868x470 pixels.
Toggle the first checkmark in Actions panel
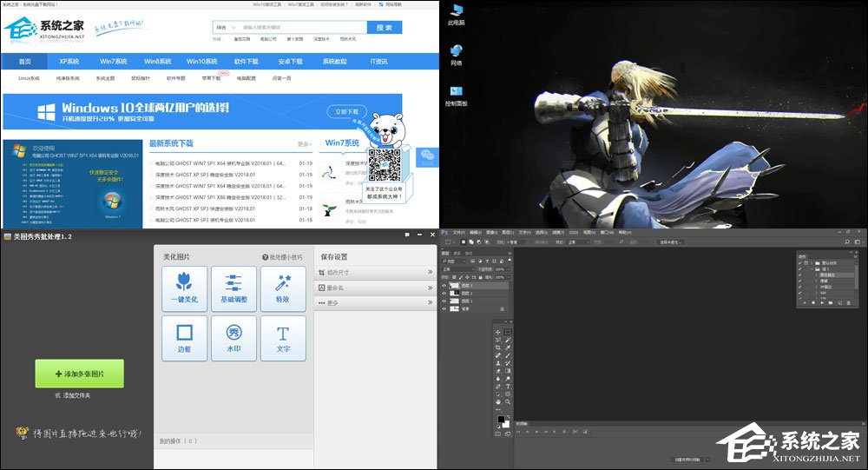tap(800, 261)
